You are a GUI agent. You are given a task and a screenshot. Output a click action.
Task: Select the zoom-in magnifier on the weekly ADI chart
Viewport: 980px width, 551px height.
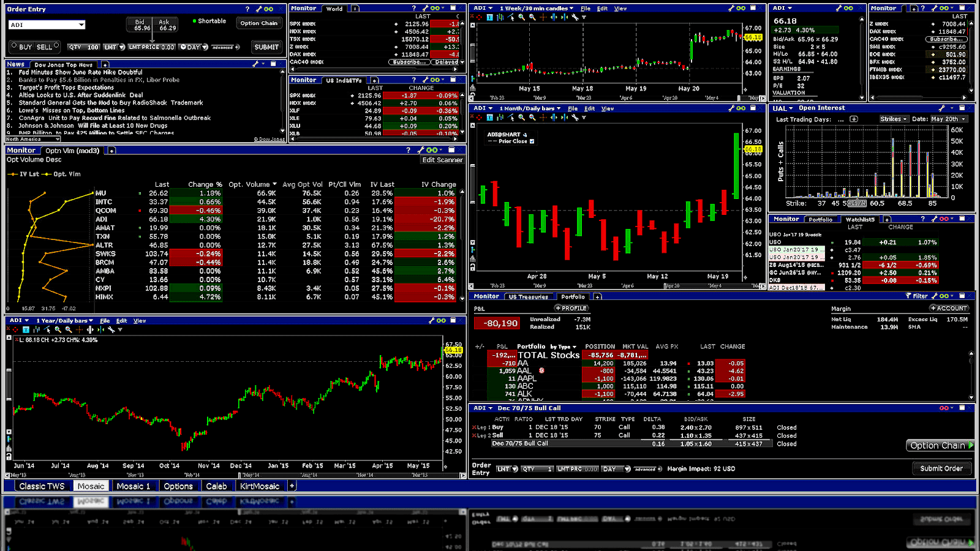tap(521, 18)
